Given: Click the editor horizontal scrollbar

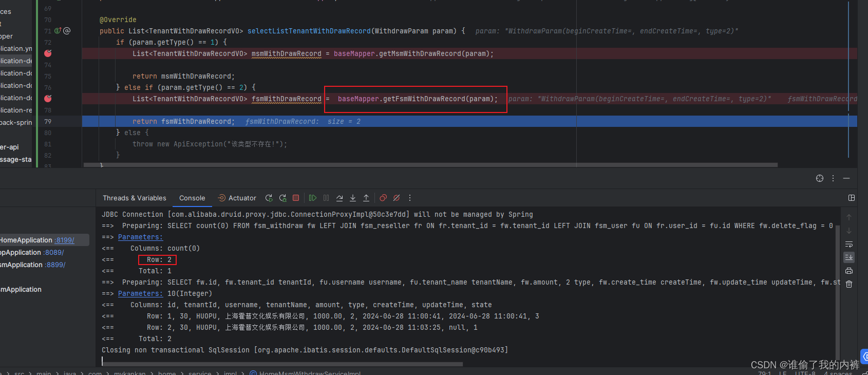Looking at the screenshot, I should [x=430, y=165].
